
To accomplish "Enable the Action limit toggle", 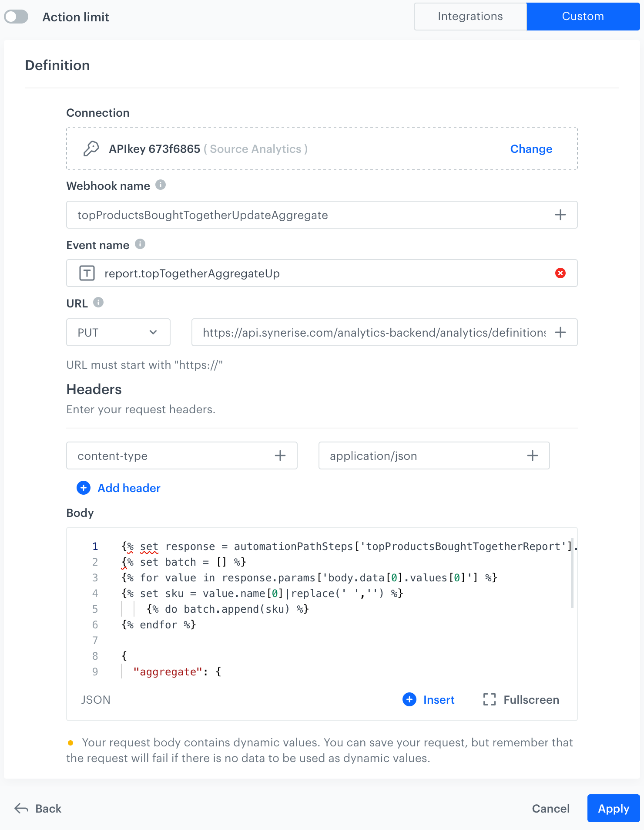I will click(17, 17).
